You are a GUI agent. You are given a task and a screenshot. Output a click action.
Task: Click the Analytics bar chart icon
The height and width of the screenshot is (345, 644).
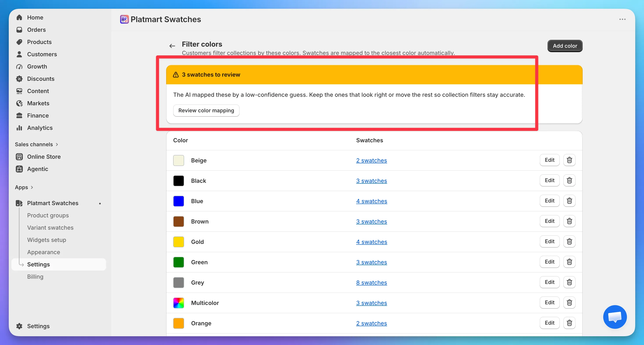(x=19, y=128)
